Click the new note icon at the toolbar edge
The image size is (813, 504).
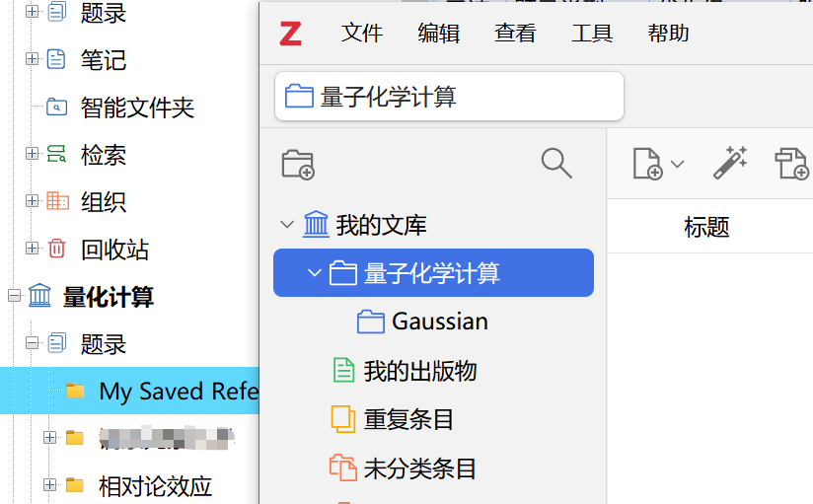click(x=791, y=164)
